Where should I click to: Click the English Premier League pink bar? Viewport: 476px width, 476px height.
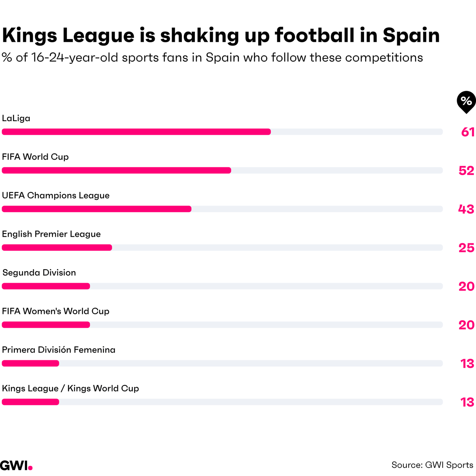57,247
